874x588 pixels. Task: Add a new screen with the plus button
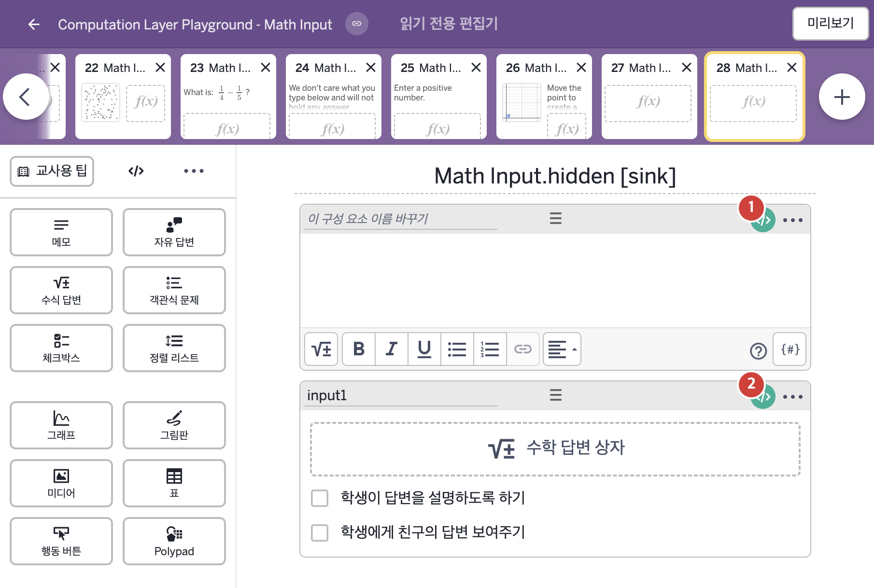point(842,97)
